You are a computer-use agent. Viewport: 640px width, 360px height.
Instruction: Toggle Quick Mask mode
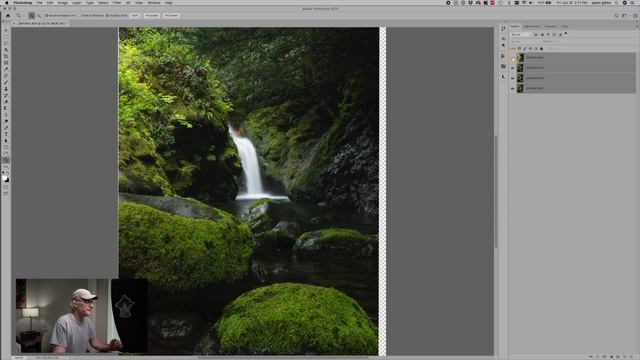click(6, 187)
